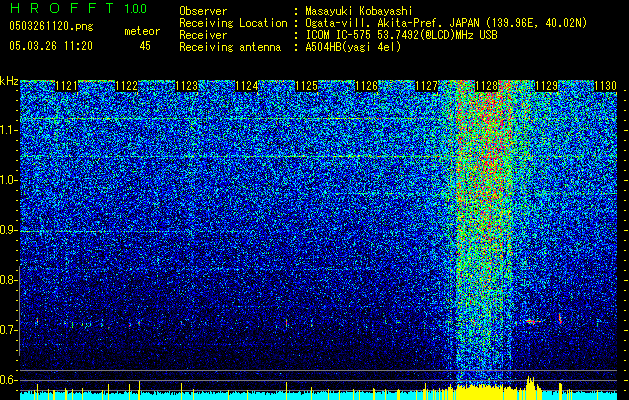Click the HROFFT title text
The height and width of the screenshot is (400, 629).
62,8
